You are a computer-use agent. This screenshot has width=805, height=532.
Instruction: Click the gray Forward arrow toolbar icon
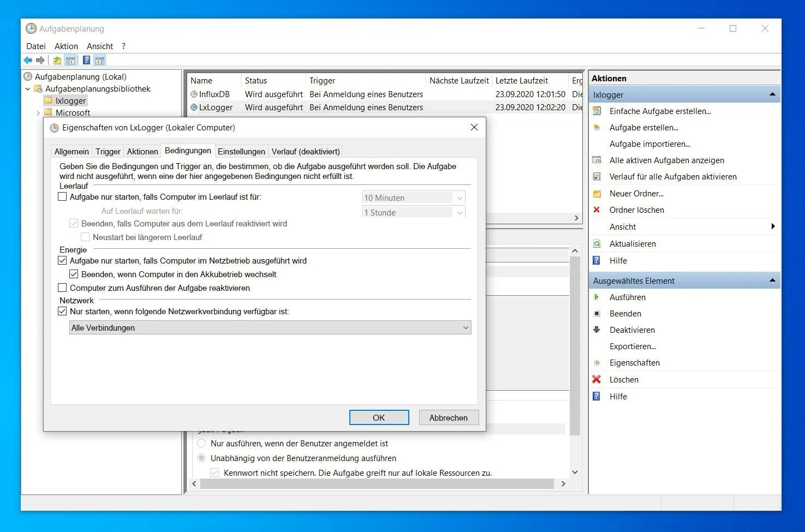click(40, 60)
